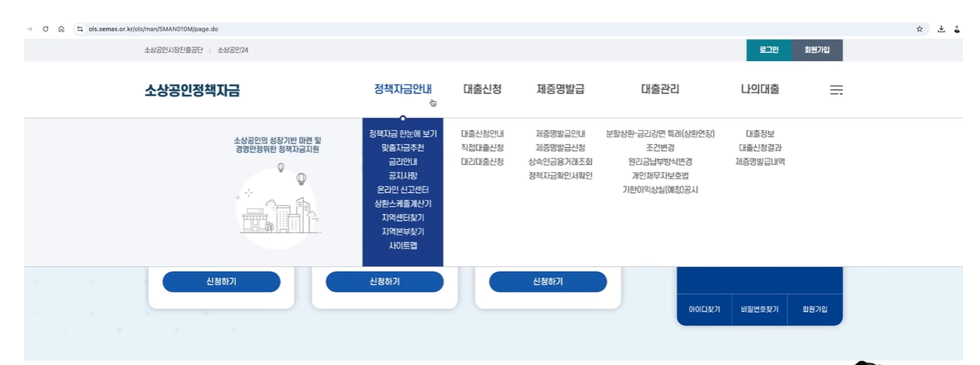
Task: Open 상속인금융거래조회 submenu link
Action: click(x=560, y=162)
